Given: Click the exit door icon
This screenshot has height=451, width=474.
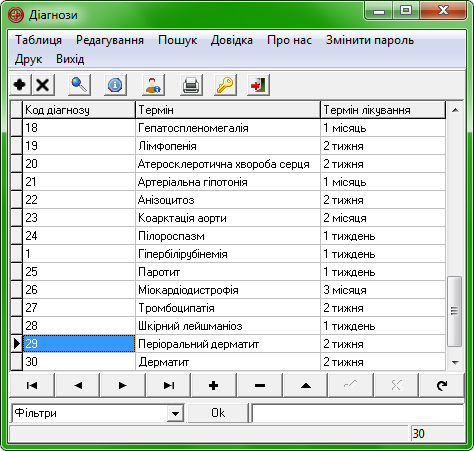Looking at the screenshot, I should pos(258,85).
